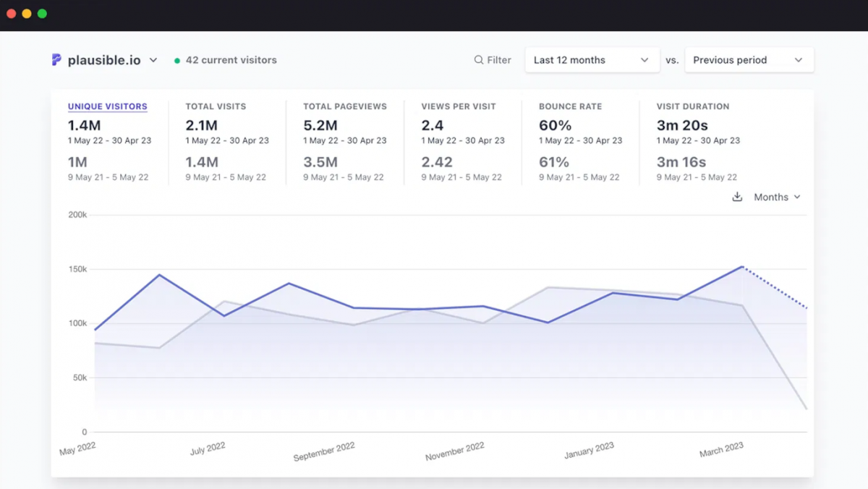Open the Last 12 months dropdown
Image resolution: width=868 pixels, height=489 pixels.
coord(591,60)
